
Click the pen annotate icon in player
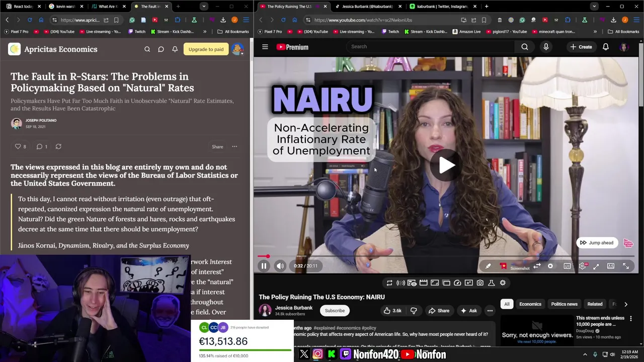[x=488, y=266]
